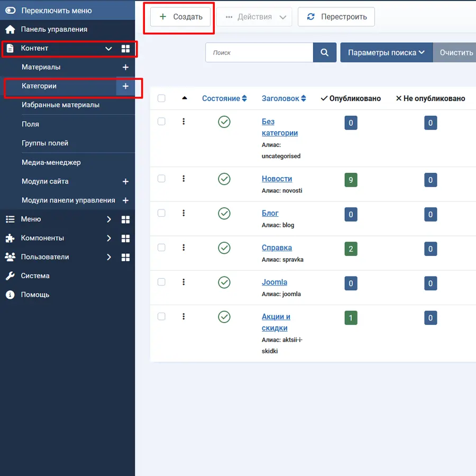Click the published count badge 9 for Новости
Viewport: 476px width, 476px height.
[x=350, y=180]
